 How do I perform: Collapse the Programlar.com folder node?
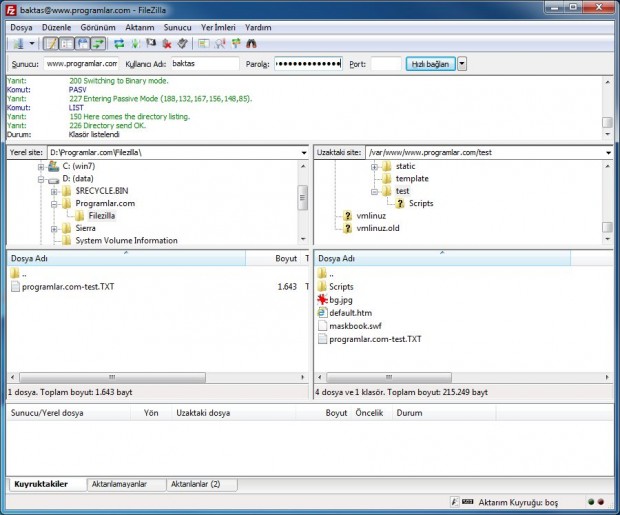54,204
